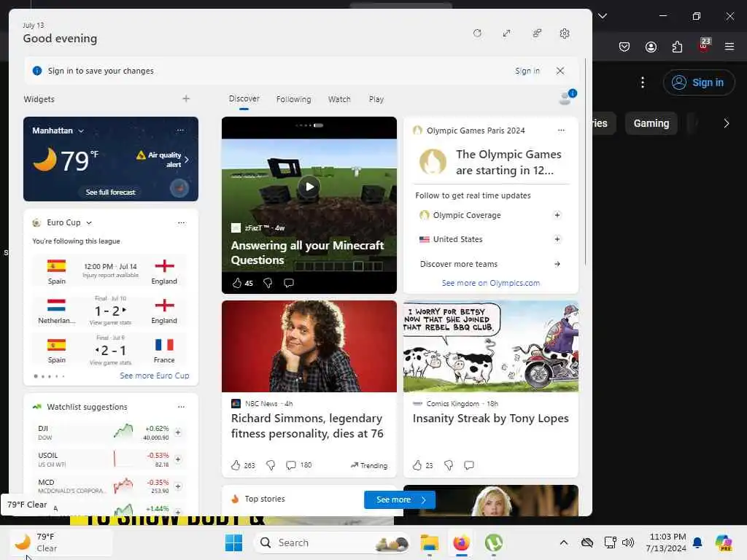Follow Olympic Coverage with plus button
The height and width of the screenshot is (560, 747).
click(557, 215)
